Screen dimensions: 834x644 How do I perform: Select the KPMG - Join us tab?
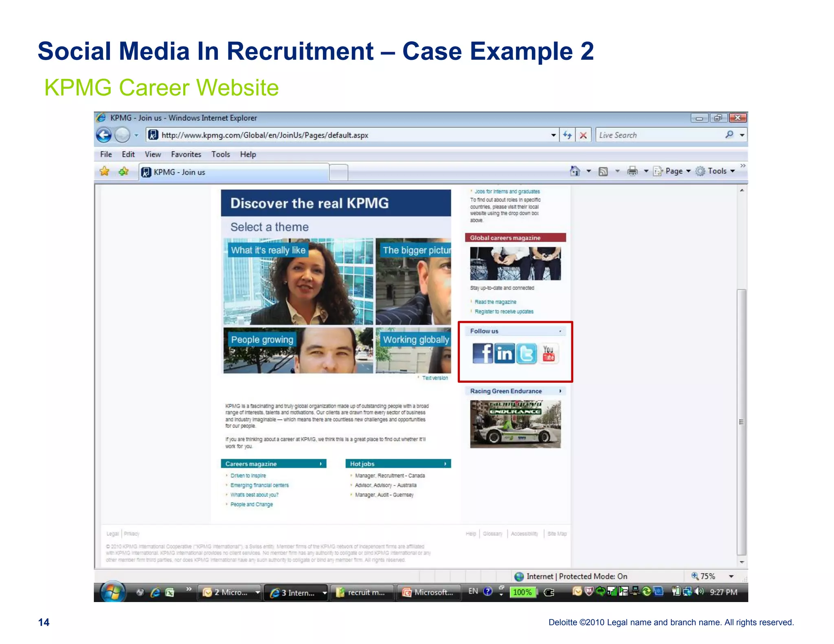[234, 172]
